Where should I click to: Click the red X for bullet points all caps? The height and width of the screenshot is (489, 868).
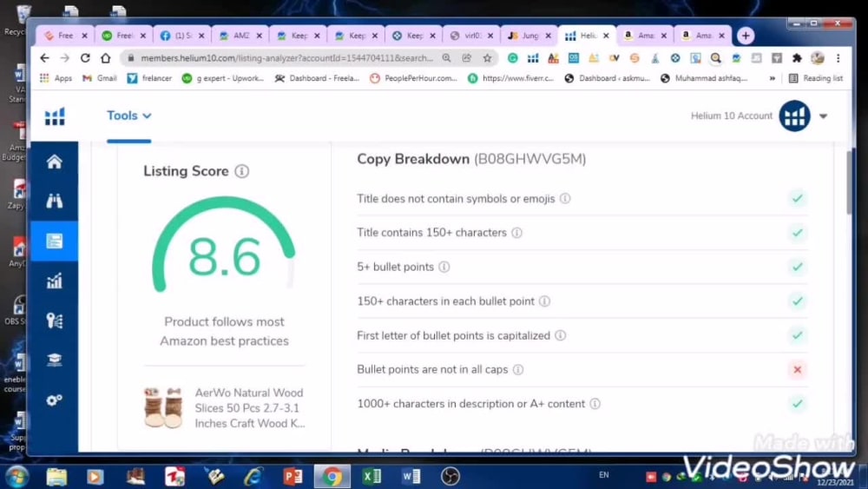click(x=797, y=369)
